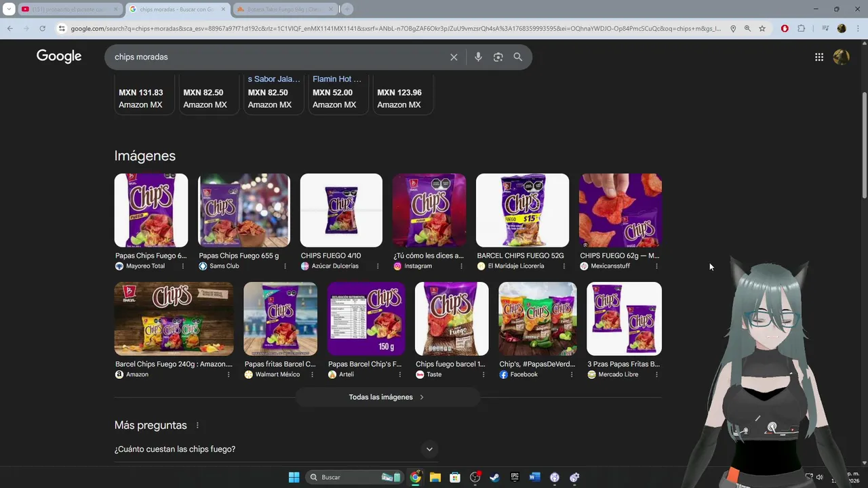Open Chrome tab search dropdown arrow
Screen dimensions: 868x488
pyautogui.click(x=9, y=9)
